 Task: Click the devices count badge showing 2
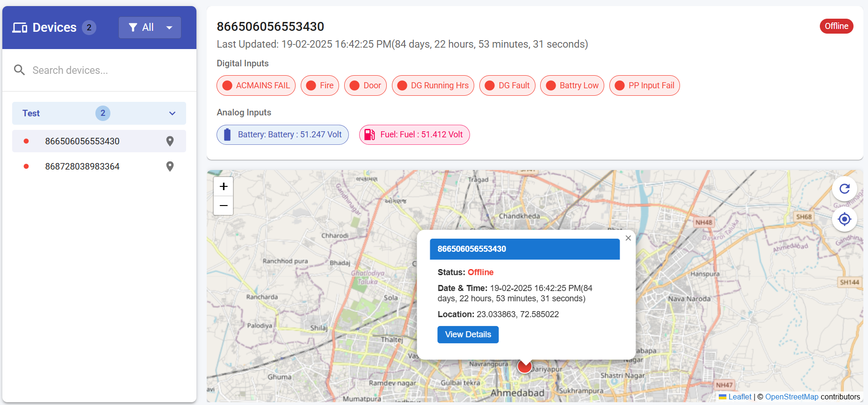coord(89,28)
